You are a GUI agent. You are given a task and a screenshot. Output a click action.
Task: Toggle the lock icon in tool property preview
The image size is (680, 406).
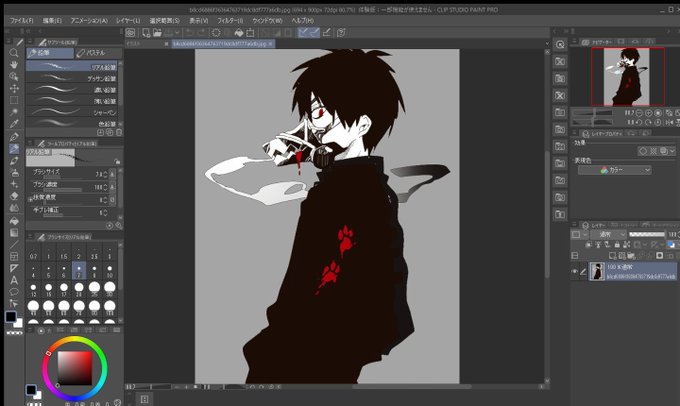[x=117, y=161]
